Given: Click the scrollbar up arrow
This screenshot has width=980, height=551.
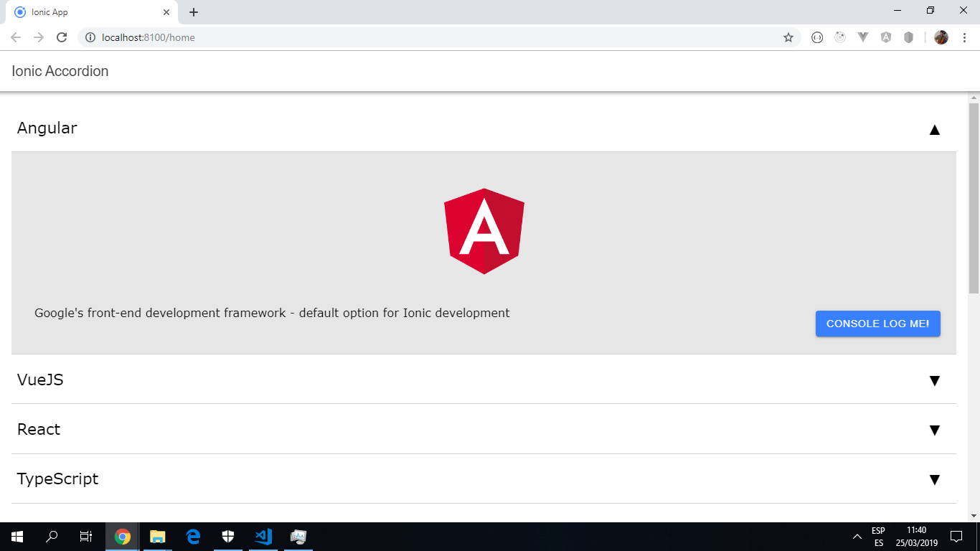Looking at the screenshot, I should (974, 98).
